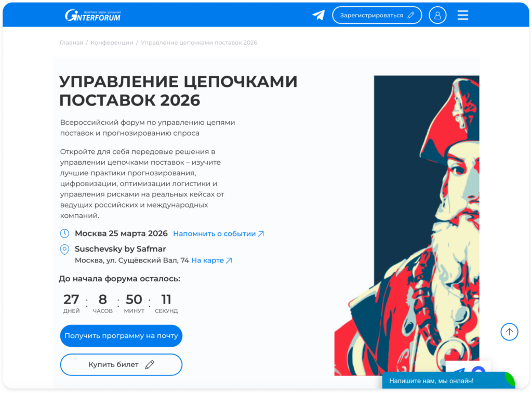Click Получить программу на почту button
Image resolution: width=532 pixels, height=393 pixels.
(x=121, y=336)
